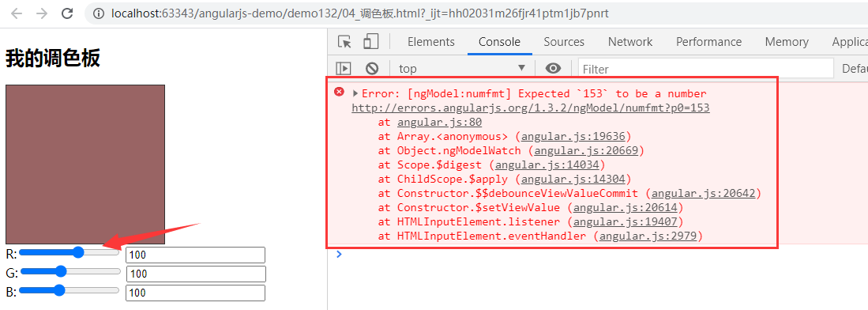Click the browser address bar URL
This screenshot has height=310, width=868.
[360, 13]
